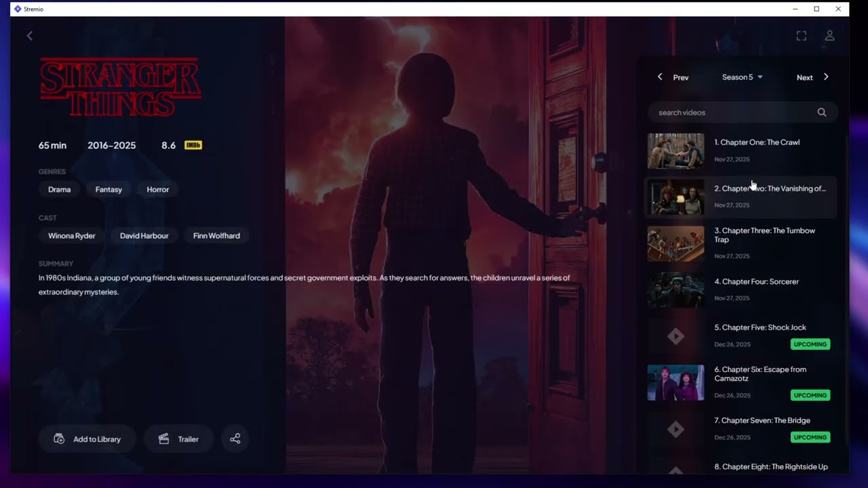Open the user profile icon

pos(829,36)
